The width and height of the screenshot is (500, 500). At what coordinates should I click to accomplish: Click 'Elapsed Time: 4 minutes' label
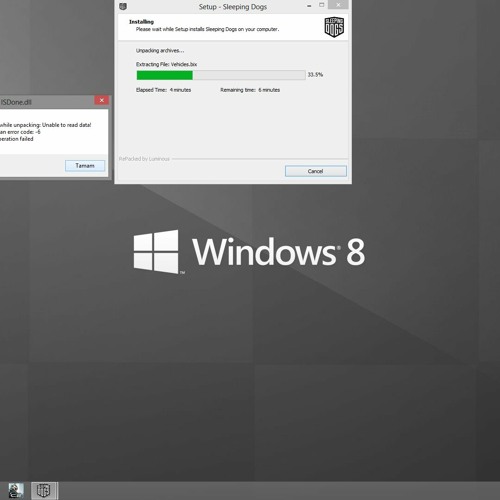point(163,90)
